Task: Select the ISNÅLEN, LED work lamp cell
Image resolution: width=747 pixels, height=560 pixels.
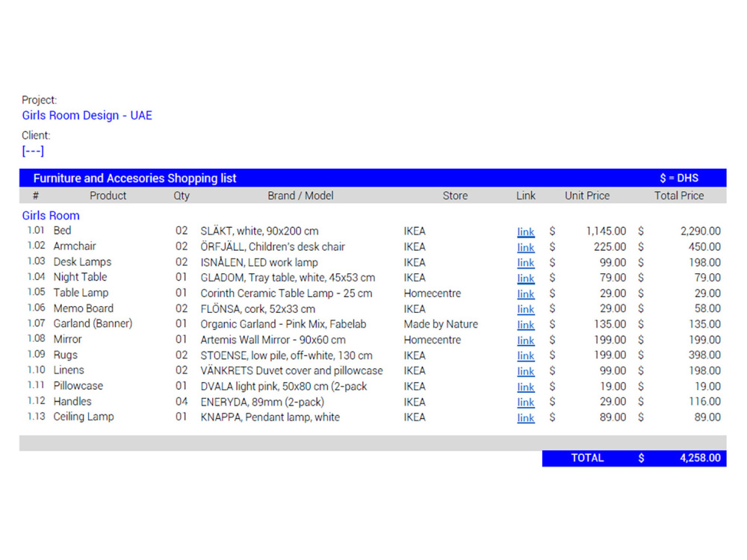Action: click(258, 262)
